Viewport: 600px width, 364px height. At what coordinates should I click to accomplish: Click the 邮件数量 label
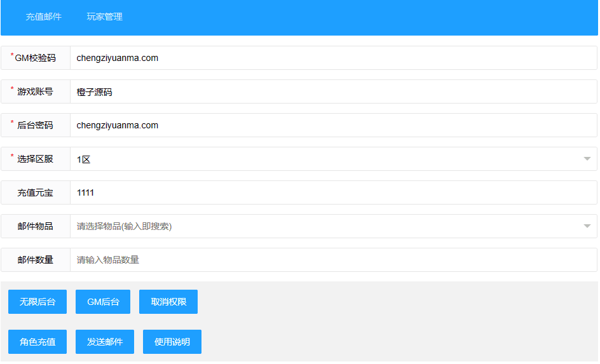click(36, 260)
